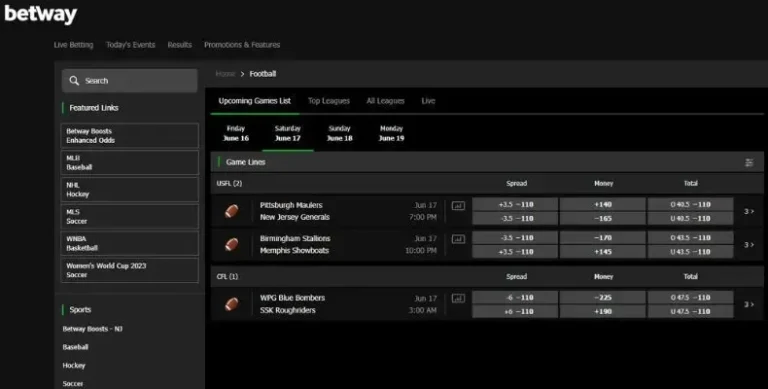
Task: Select Soccer in Sports list
Action: coord(72,384)
